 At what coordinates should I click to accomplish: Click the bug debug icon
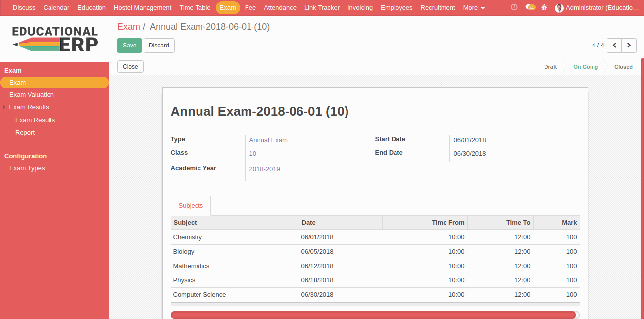[x=545, y=7]
